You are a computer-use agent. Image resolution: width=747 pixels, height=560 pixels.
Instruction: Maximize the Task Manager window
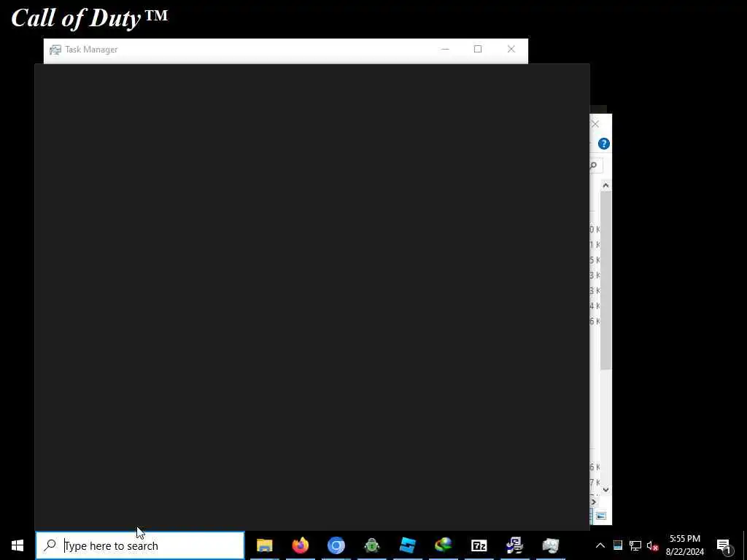[x=478, y=50]
